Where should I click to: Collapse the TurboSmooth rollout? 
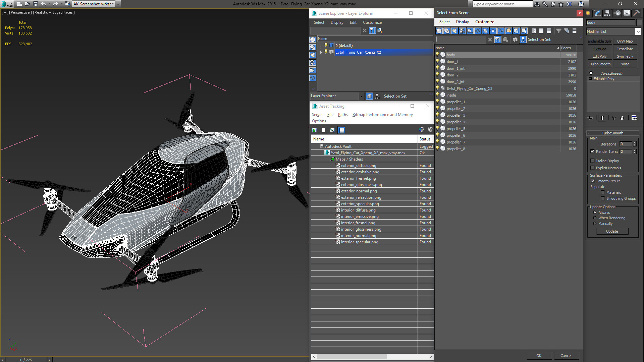(612, 133)
